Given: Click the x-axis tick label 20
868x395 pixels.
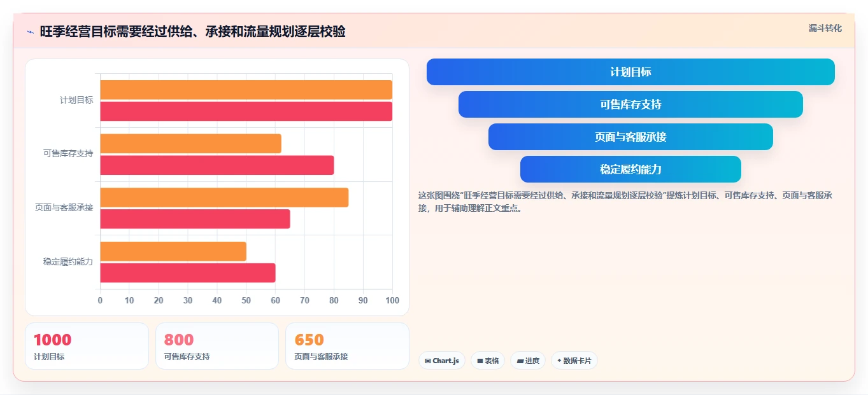Looking at the screenshot, I should 159,300.
